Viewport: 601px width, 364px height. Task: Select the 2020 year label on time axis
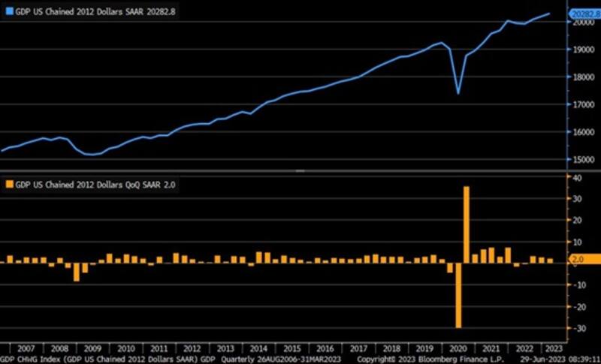tap(457, 348)
